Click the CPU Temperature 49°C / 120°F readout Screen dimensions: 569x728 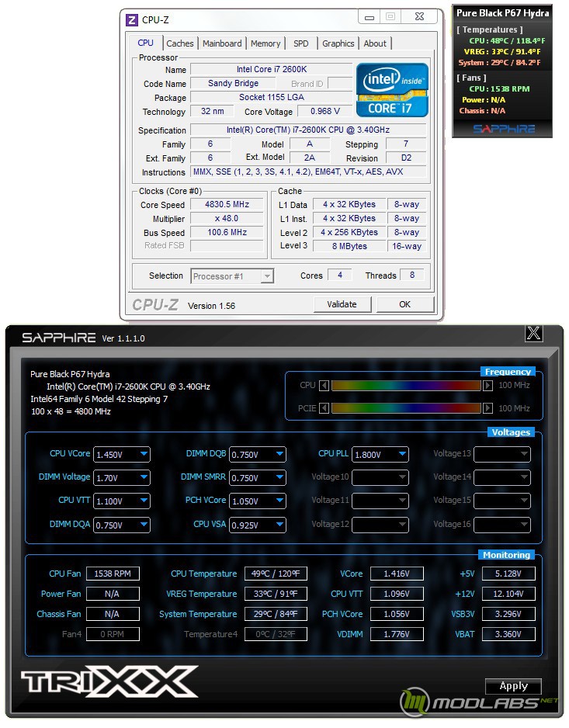click(x=276, y=574)
